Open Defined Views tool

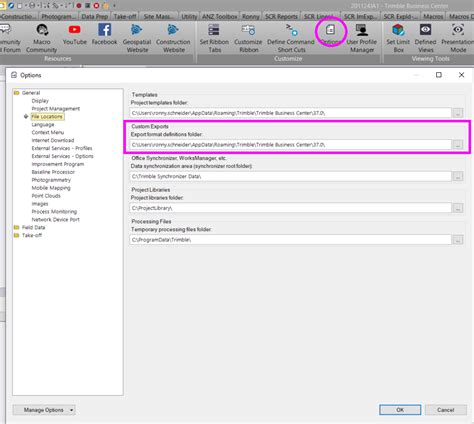click(425, 38)
